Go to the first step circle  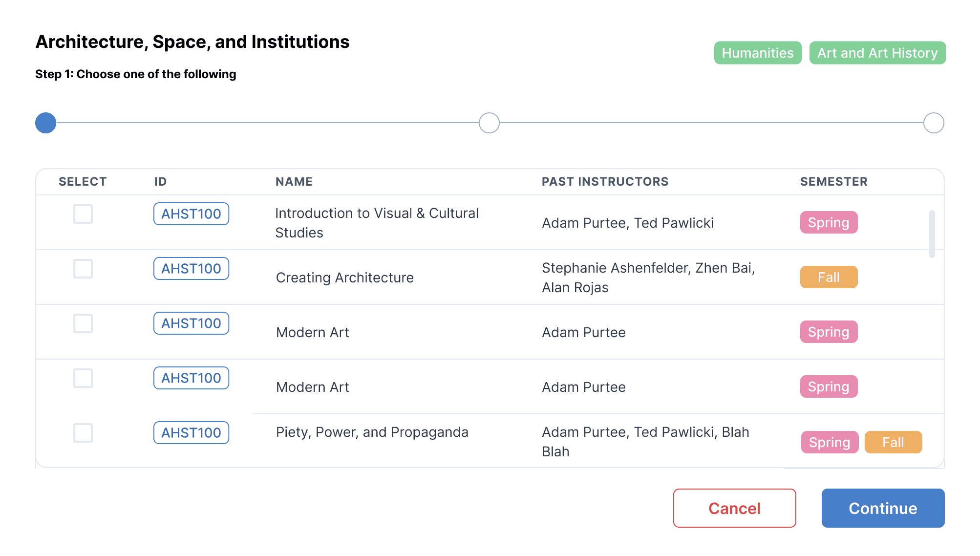point(46,123)
